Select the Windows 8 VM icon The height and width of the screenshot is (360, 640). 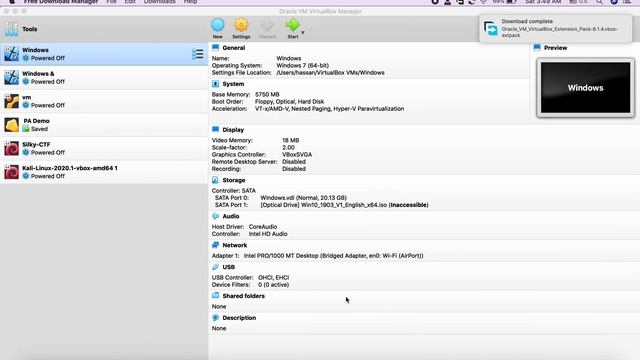click(11, 78)
